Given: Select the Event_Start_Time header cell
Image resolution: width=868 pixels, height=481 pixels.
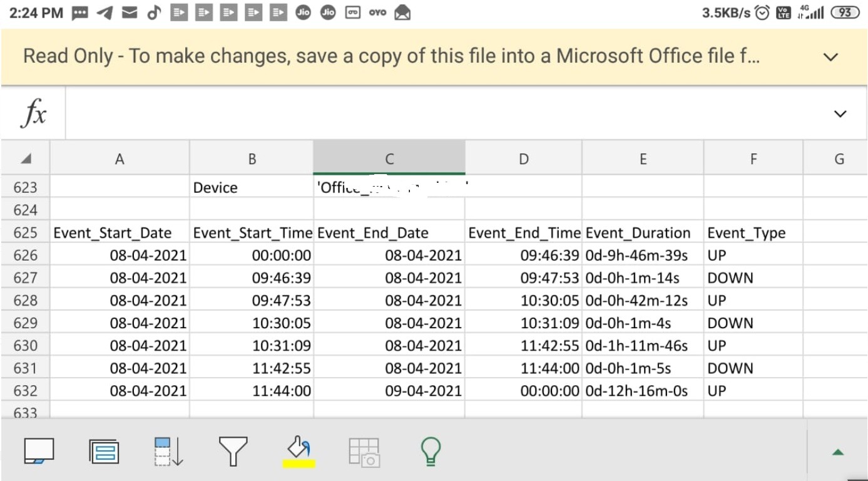Looking at the screenshot, I should [252, 232].
